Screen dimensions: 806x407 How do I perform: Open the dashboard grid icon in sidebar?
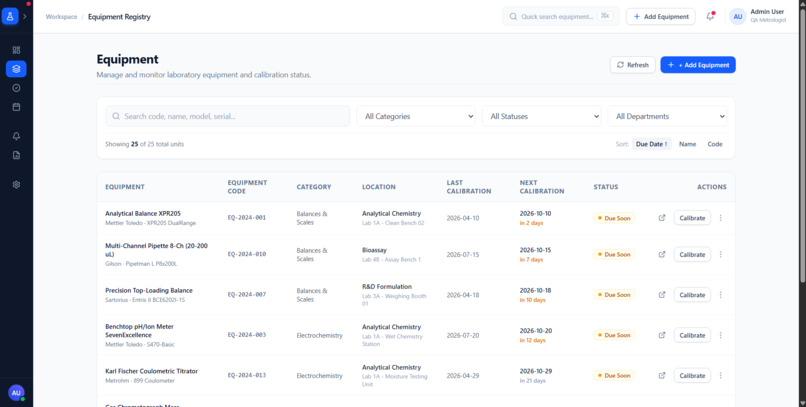coord(16,50)
